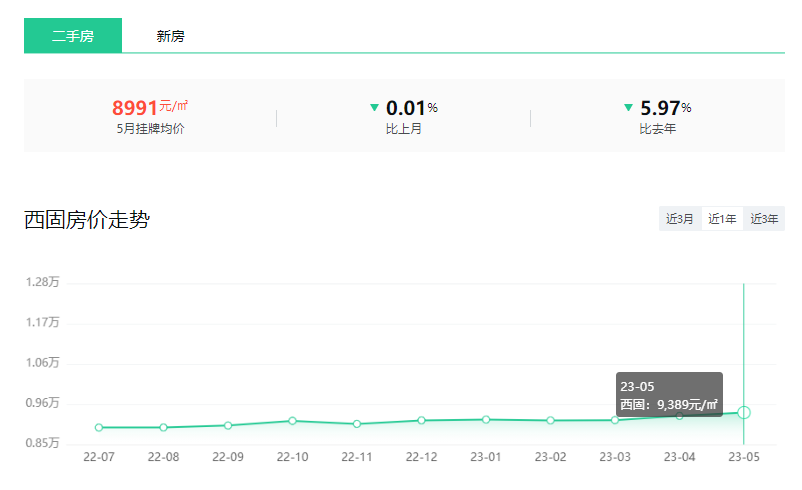
Task: Click the down arrow beside 5.97%
Action: [629, 107]
